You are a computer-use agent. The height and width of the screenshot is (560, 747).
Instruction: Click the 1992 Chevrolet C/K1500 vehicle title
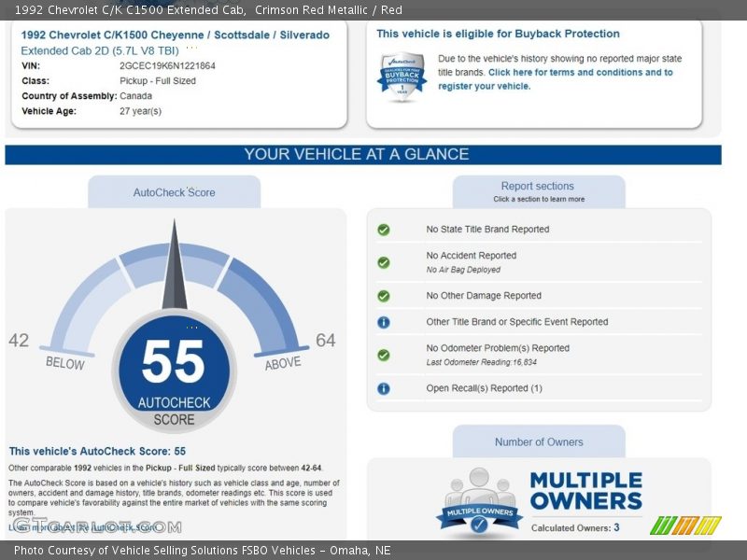click(x=175, y=35)
